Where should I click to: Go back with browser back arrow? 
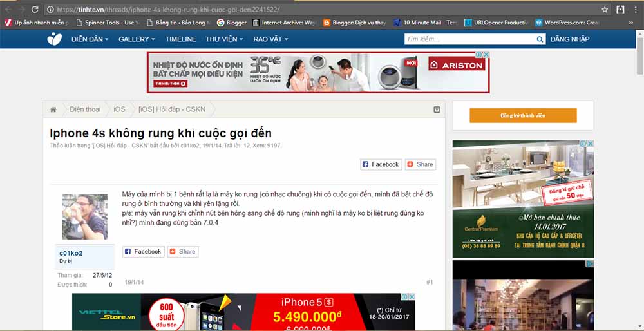[x=8, y=9]
